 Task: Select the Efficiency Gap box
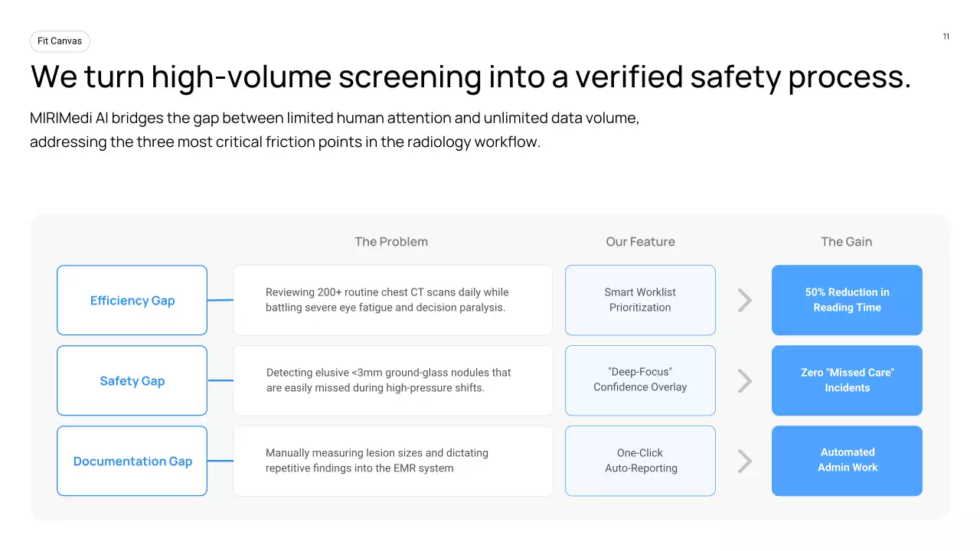pyautogui.click(x=132, y=300)
